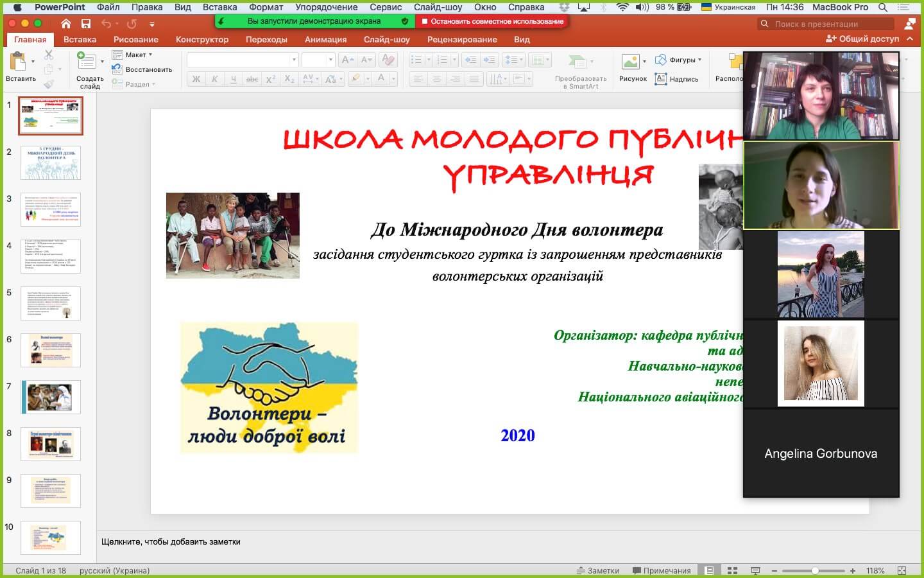Open the Слайд-шоу menu in menu bar
This screenshot has height=578, width=924.
[438, 7]
